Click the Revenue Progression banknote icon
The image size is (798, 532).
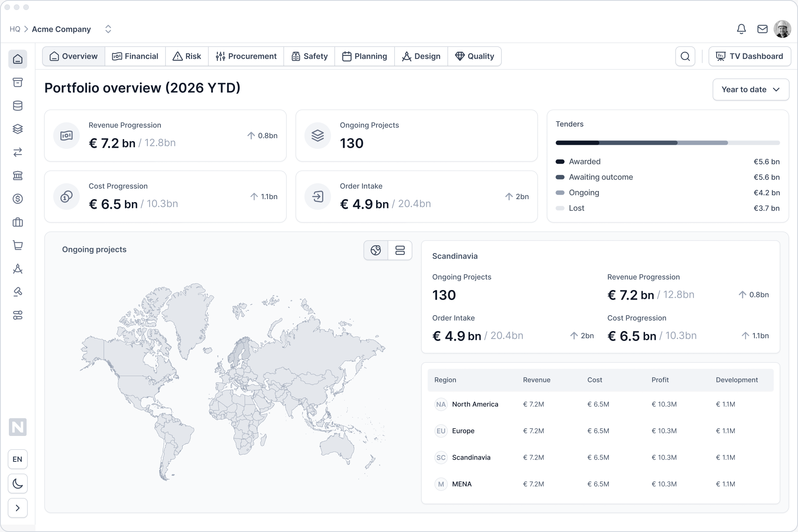pos(66,136)
